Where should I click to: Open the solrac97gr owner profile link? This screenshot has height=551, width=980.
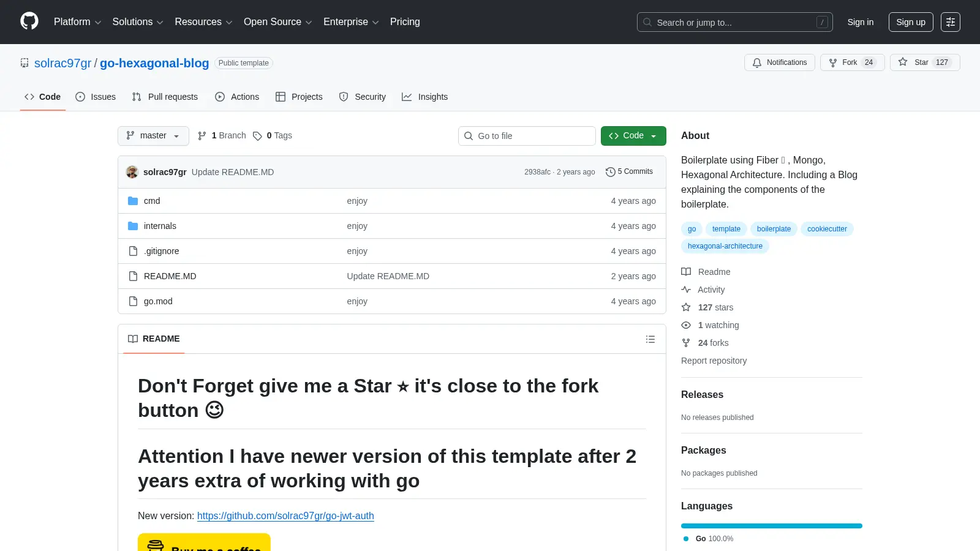62,63
